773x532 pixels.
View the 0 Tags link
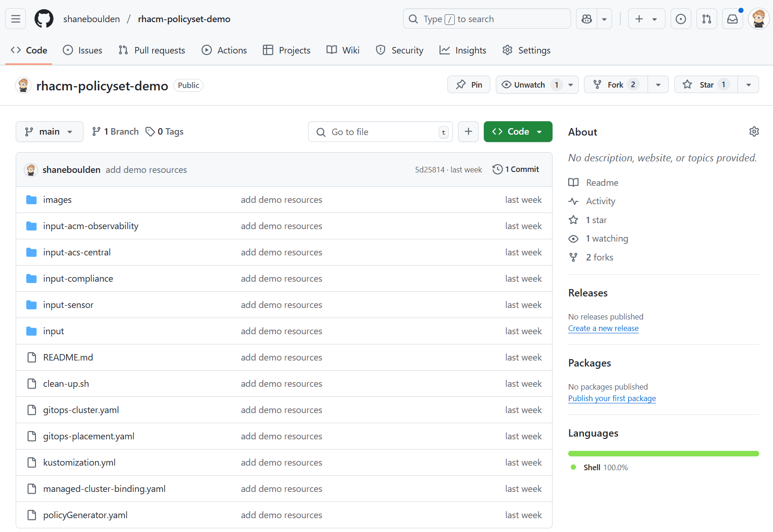click(165, 132)
